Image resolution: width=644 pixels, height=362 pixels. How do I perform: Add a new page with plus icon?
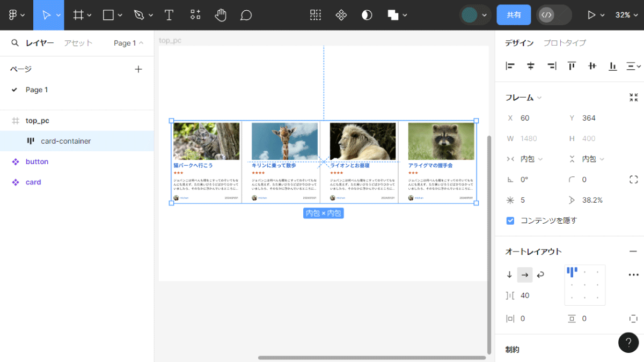[138, 69]
